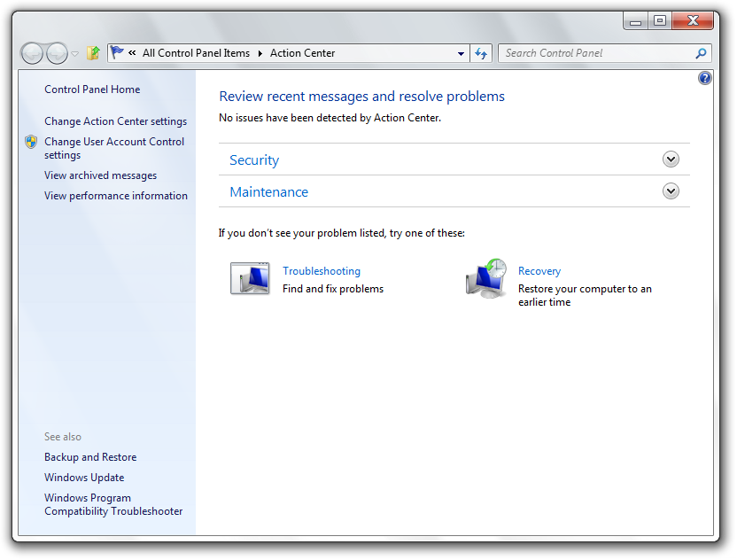
Task: Expand Maintenance with its chevron button
Action: [671, 191]
